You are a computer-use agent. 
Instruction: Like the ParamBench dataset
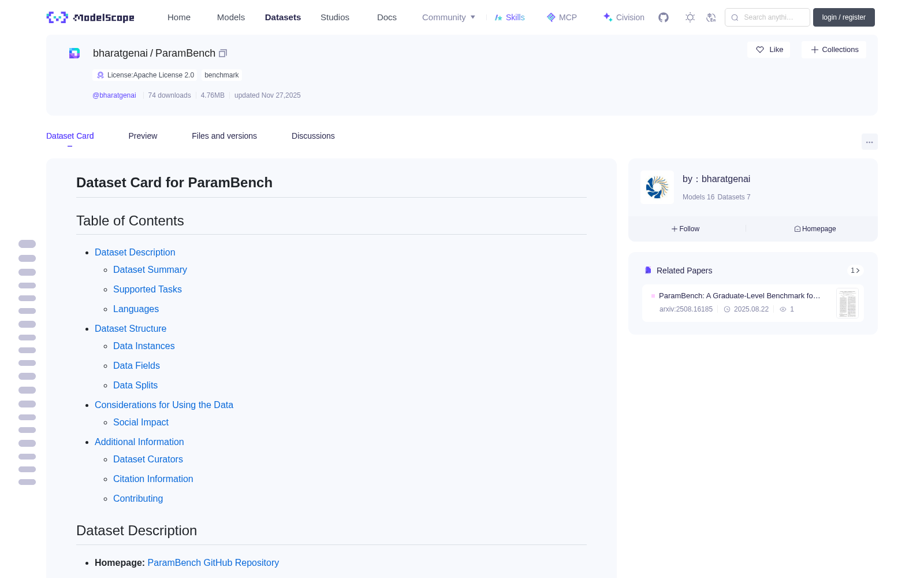click(x=769, y=50)
